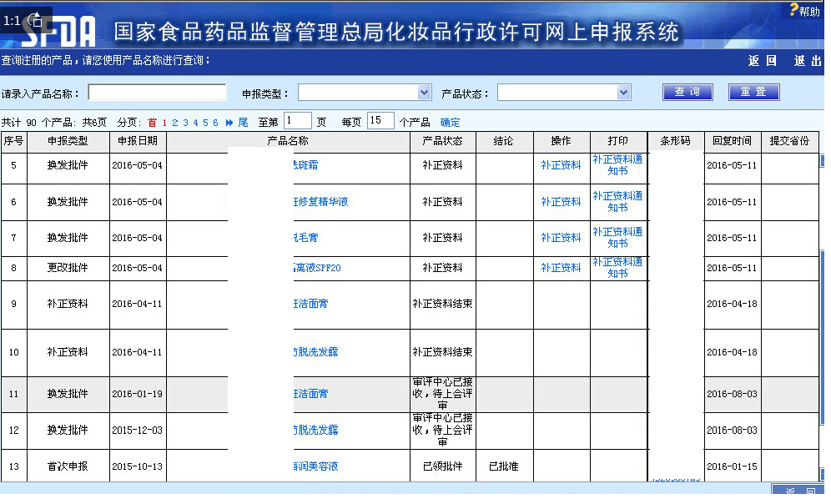Print 补正资料通知书 for row 5
The height and width of the screenshot is (504, 831).
click(617, 165)
